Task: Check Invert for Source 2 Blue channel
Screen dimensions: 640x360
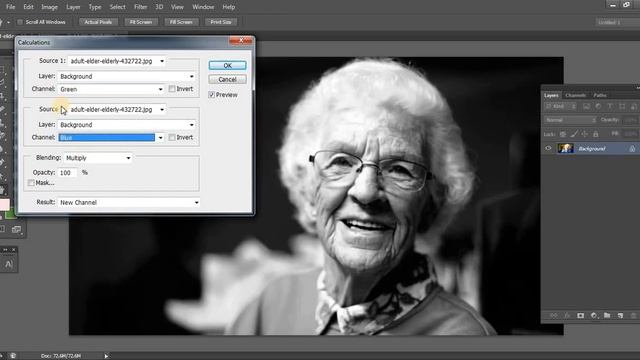Action: click(172, 137)
